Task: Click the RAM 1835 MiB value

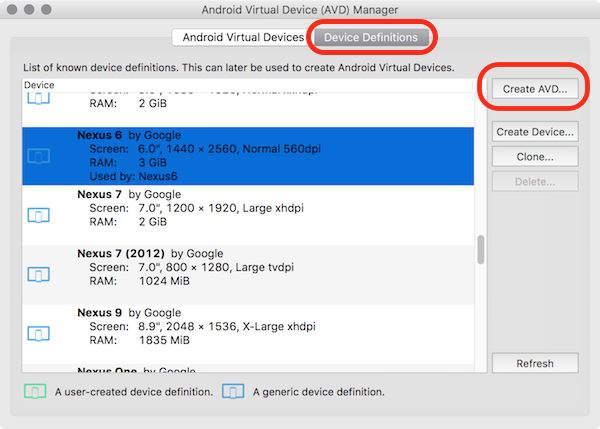Action: (164, 340)
